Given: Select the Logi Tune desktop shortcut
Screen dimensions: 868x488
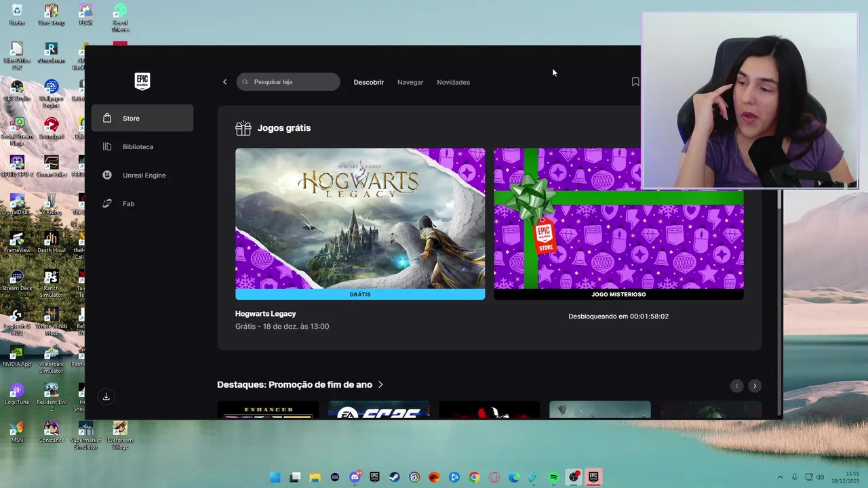Looking at the screenshot, I should pos(17,394).
